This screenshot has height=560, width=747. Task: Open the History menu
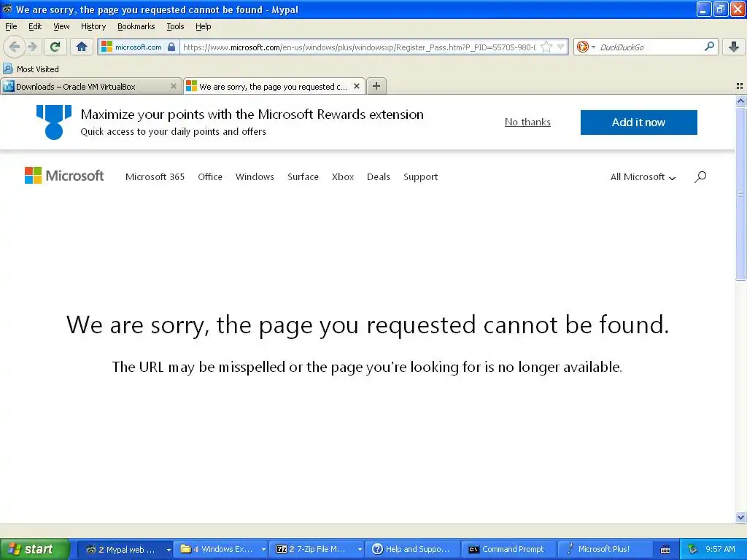point(93,26)
